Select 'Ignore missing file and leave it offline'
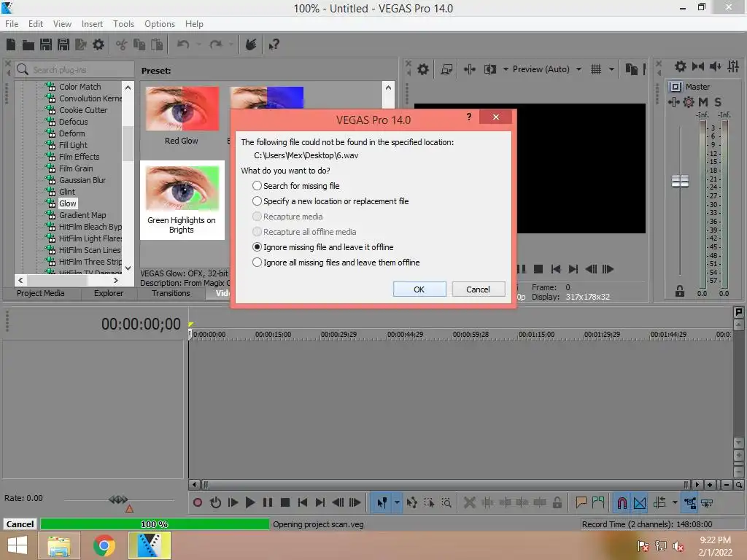This screenshot has width=747, height=560. coord(323,247)
